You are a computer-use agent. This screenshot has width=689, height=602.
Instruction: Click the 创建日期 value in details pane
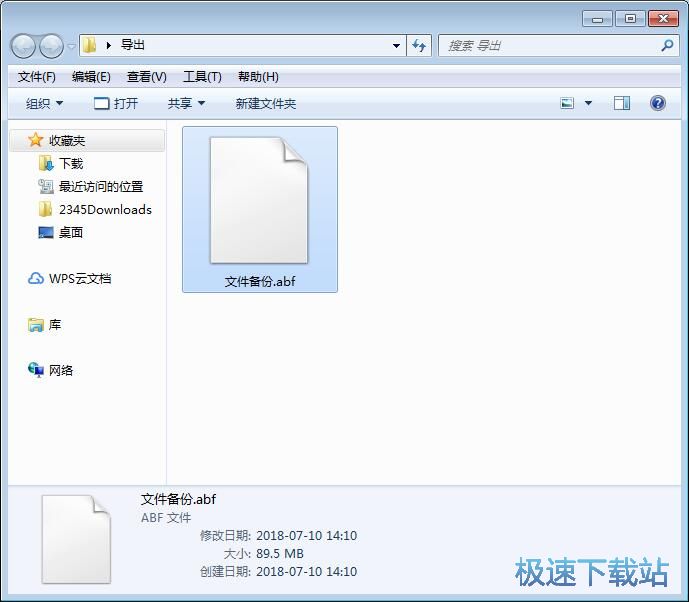(x=306, y=572)
